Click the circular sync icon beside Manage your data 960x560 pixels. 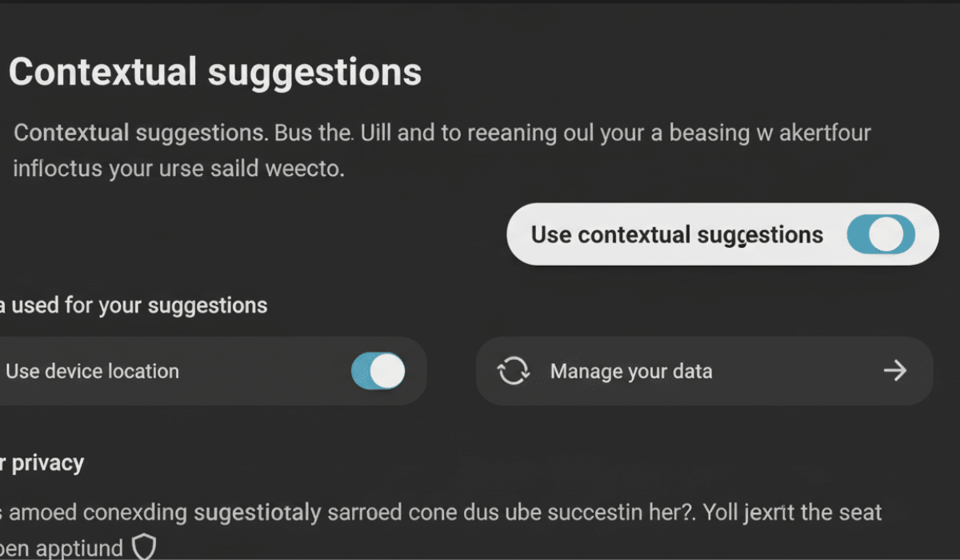(513, 371)
